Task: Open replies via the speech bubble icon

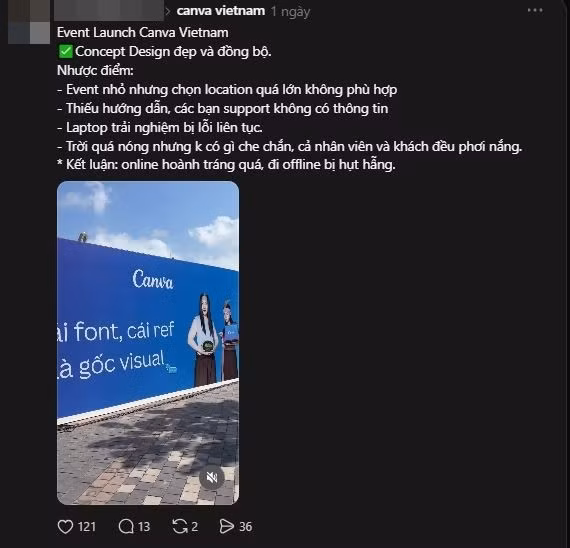Action: [126, 527]
